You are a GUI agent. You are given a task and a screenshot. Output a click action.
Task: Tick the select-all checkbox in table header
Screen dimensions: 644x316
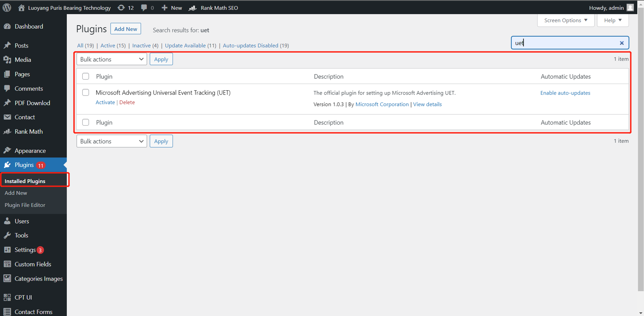coord(85,76)
